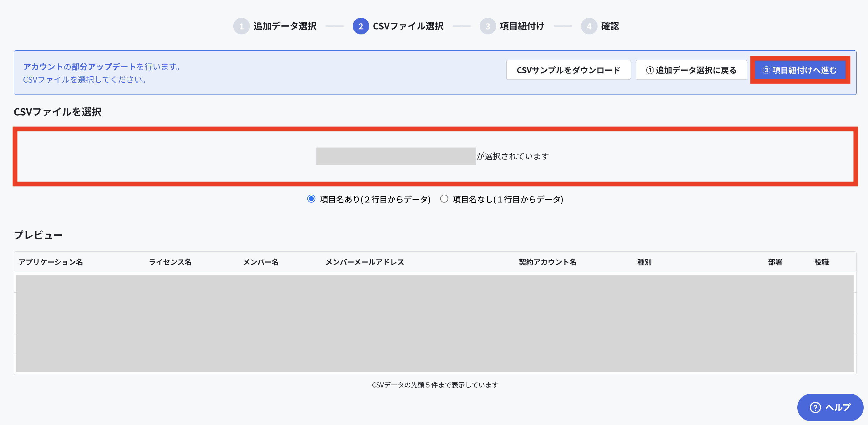Click the step 4 circle icon
This screenshot has width=868, height=425.
pos(589,26)
